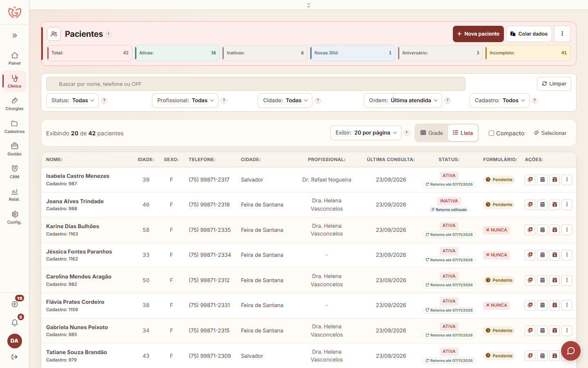Open the Profissional filter dropdown
This screenshot has height=368, width=588.
185,101
